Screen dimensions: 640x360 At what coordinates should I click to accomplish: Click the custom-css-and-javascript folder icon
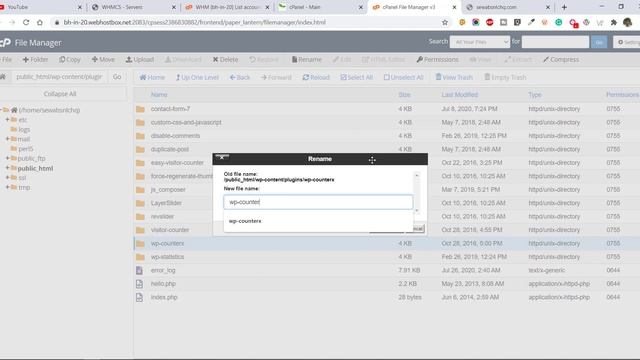pos(140,122)
